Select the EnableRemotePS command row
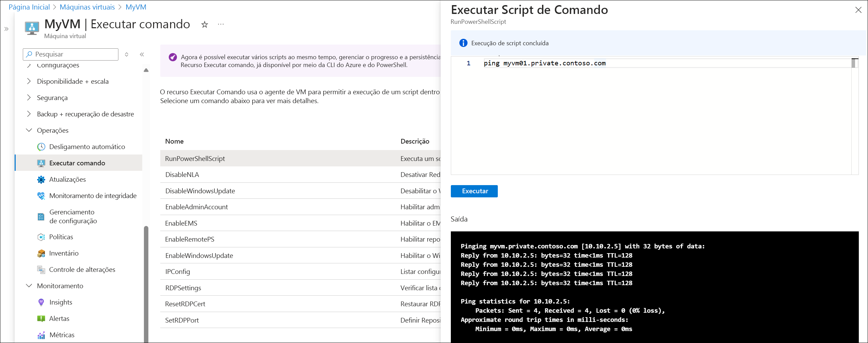The width and height of the screenshot is (868, 343). pos(190,239)
